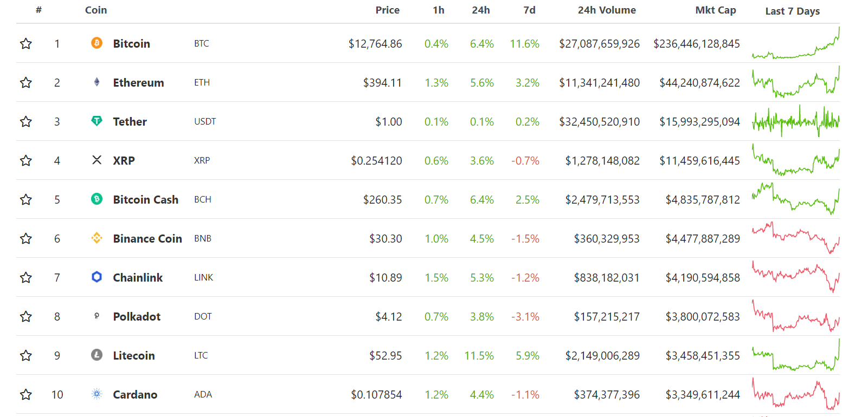This screenshot has height=417, width=868.
Task: Sort by the Coin column header
Action: click(x=96, y=10)
